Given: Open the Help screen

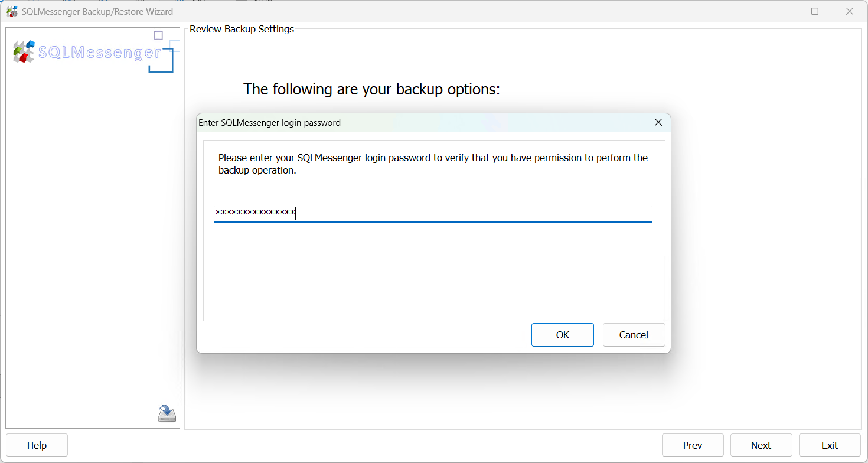Looking at the screenshot, I should [37, 445].
